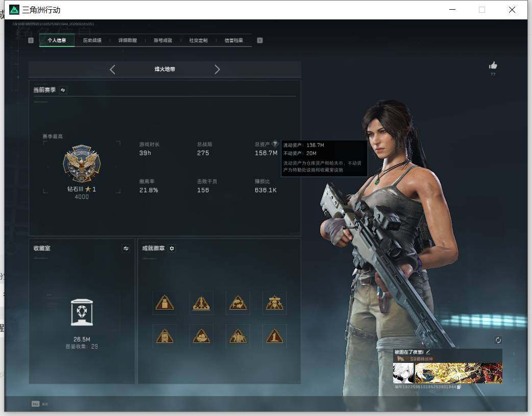Toggle the 收藏室 swap display icon

coord(126,249)
